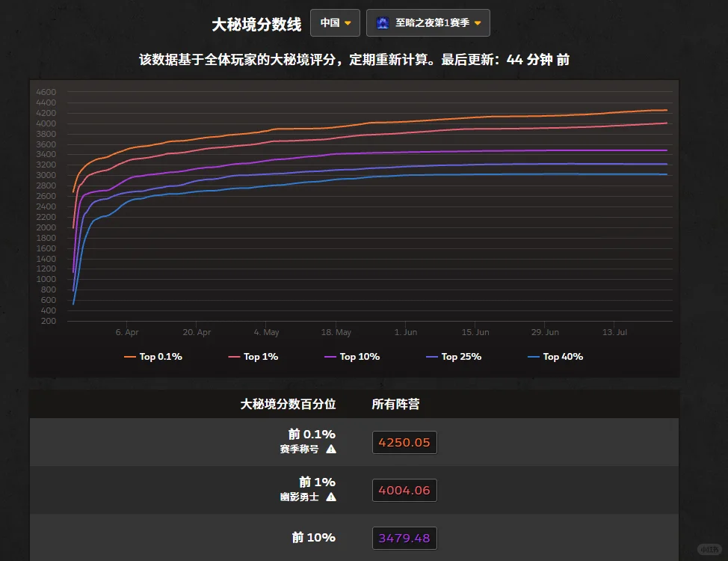Toggle the Top 1% legend series
The width and height of the screenshot is (728, 561).
click(x=253, y=357)
